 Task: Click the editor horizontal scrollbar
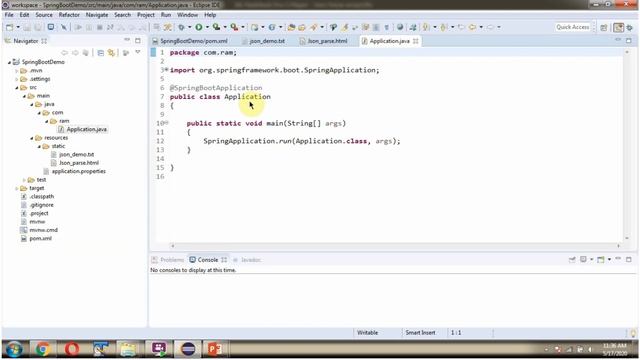[x=395, y=246]
